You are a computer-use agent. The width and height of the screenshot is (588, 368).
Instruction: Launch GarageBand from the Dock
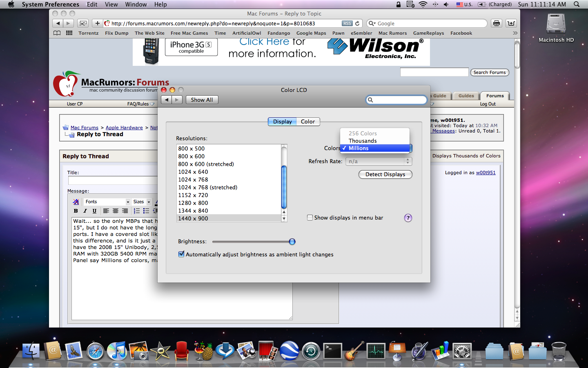point(354,351)
